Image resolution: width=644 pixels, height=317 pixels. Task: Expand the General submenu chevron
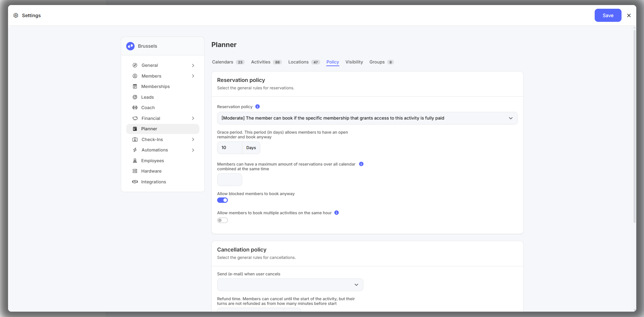pos(193,65)
